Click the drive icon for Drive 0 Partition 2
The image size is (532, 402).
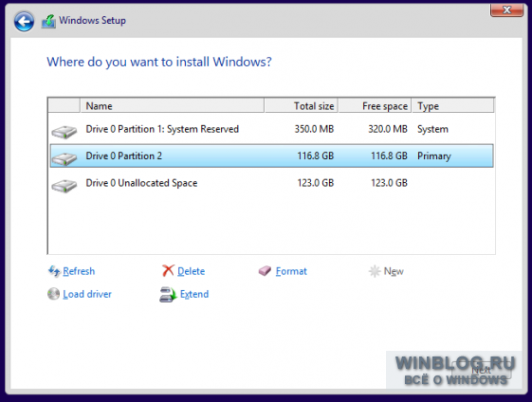point(64,158)
